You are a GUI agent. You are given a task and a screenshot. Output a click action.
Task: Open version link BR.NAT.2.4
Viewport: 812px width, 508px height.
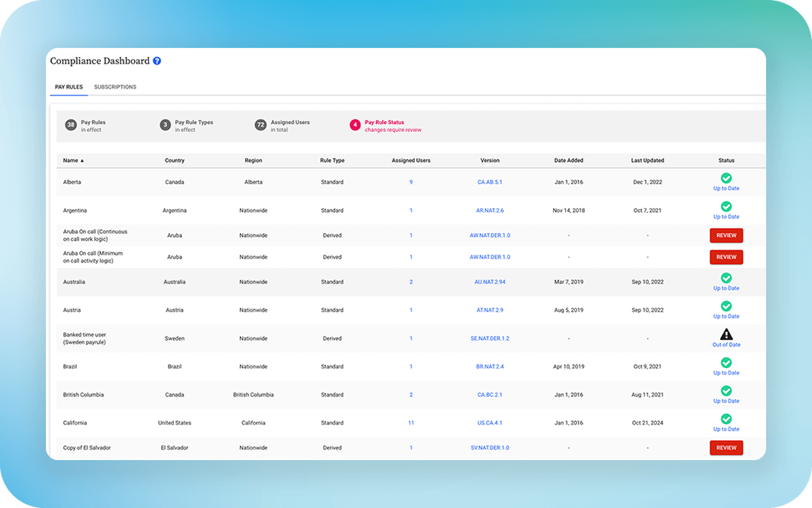[490, 367]
